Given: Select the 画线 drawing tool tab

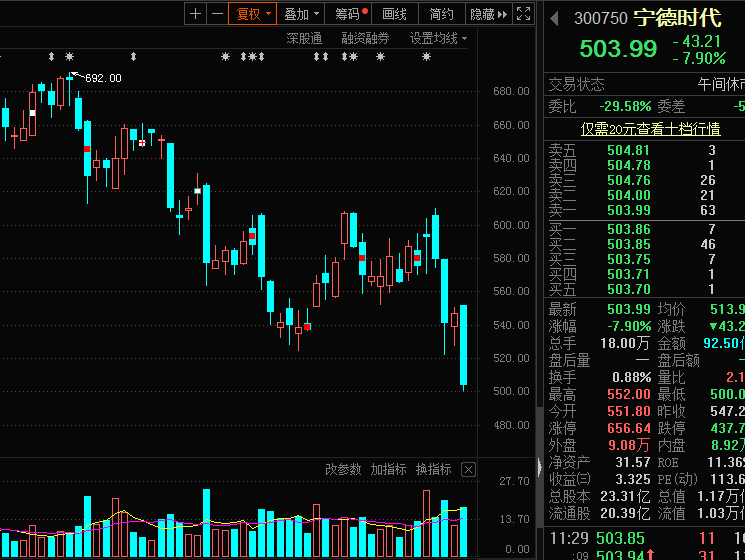Looking at the screenshot, I should click(x=395, y=14).
